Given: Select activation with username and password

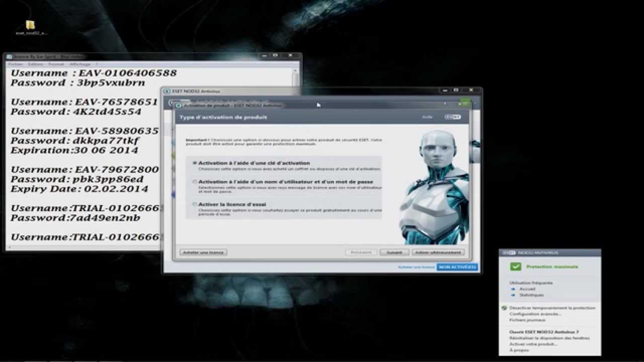Looking at the screenshot, I should pyautogui.click(x=195, y=182).
